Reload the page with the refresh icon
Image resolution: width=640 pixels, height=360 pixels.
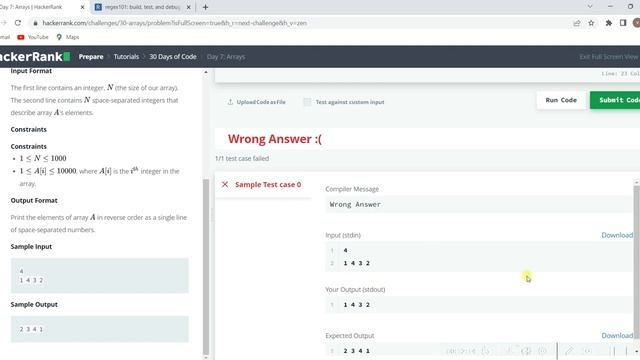point(18,23)
